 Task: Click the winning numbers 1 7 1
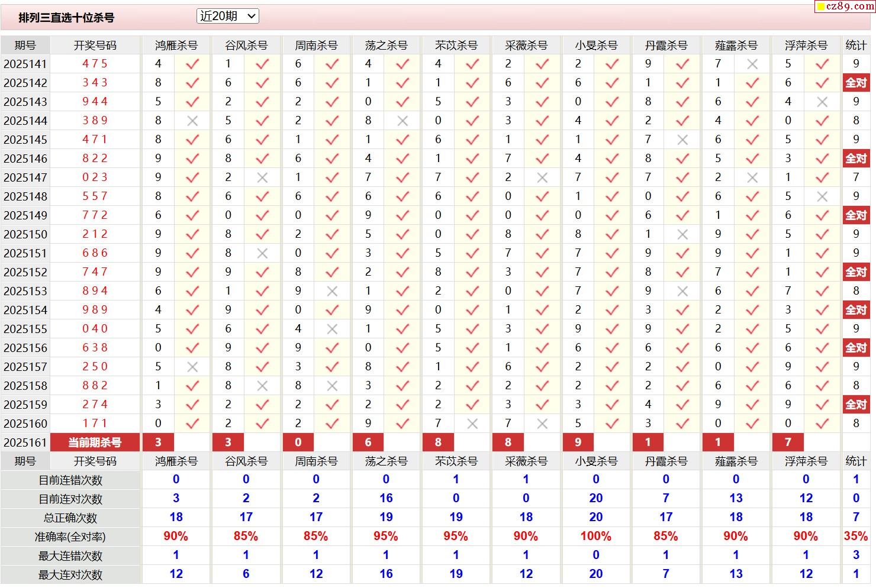pos(95,424)
